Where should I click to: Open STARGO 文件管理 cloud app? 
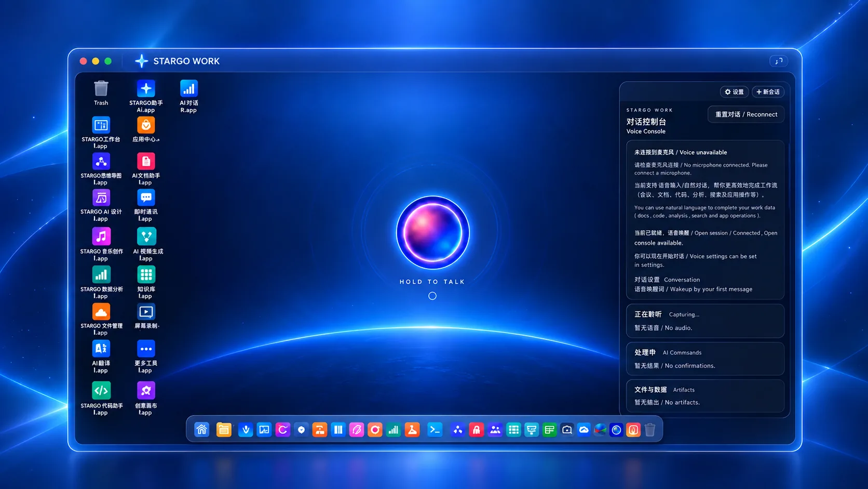click(101, 312)
